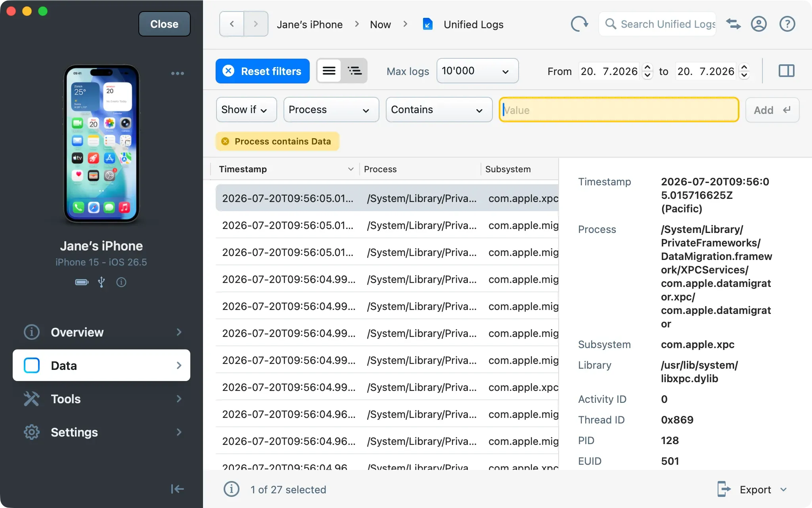This screenshot has width=812, height=508.
Task: Expand the Tools section chevron
Action: tap(179, 399)
